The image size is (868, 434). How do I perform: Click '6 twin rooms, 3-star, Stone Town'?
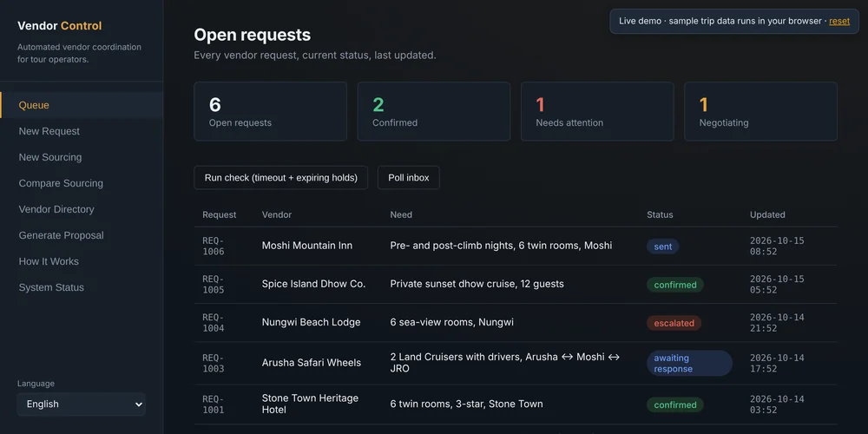tap(467, 404)
